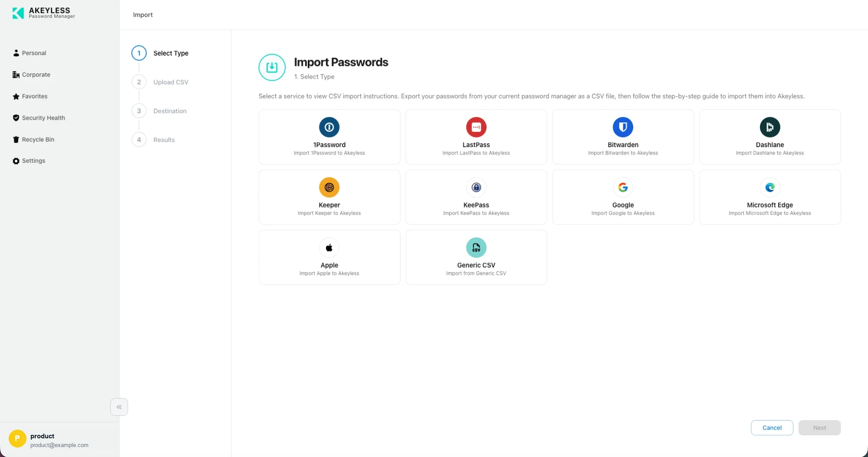Click the Recycle Bin trash icon
The height and width of the screenshot is (457, 868).
click(x=16, y=139)
